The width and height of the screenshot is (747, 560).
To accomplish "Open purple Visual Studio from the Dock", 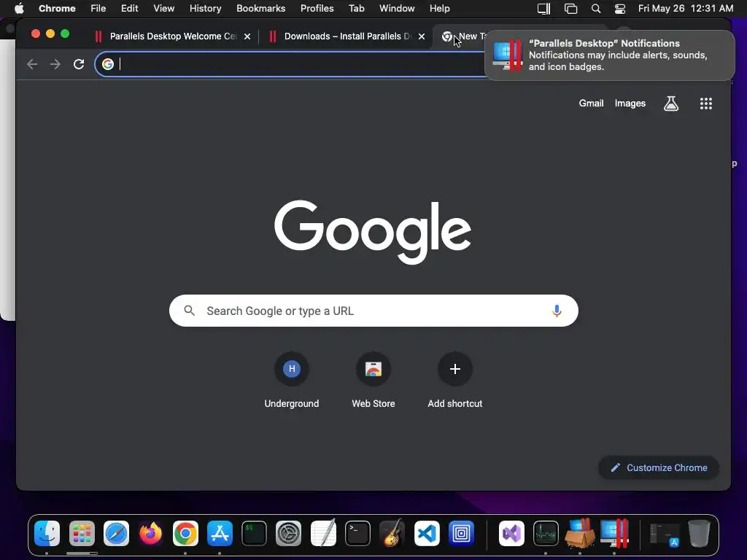I will pos(511,533).
